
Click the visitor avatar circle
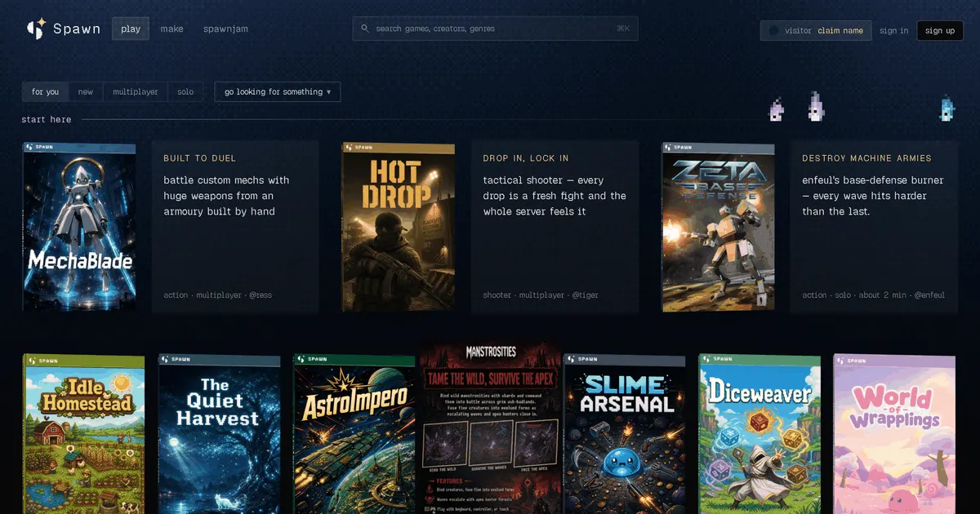pos(773,31)
